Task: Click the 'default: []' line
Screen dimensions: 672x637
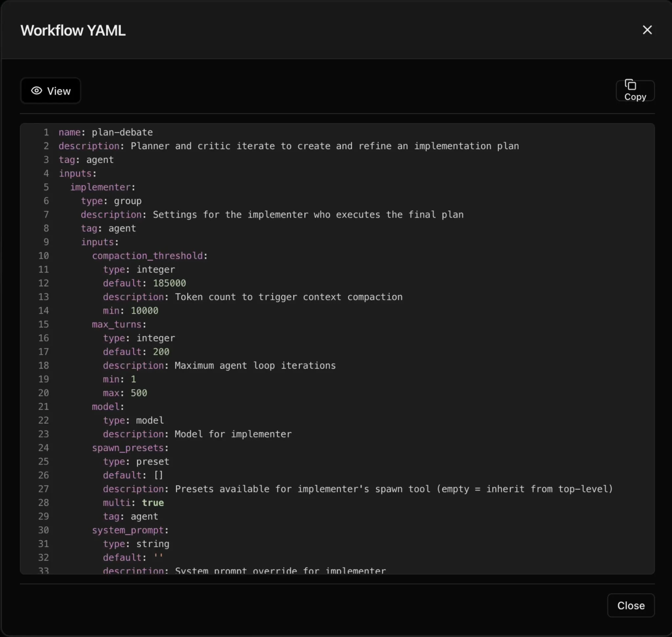Action: click(x=133, y=475)
